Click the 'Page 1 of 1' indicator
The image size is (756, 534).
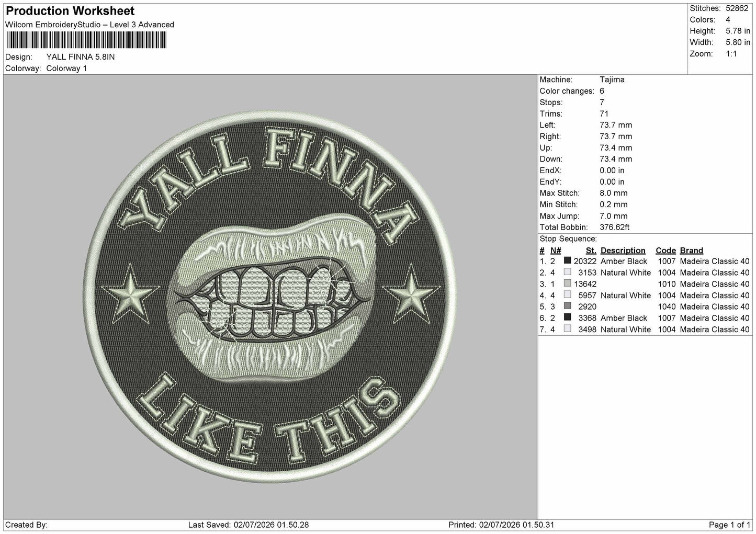tap(730, 525)
